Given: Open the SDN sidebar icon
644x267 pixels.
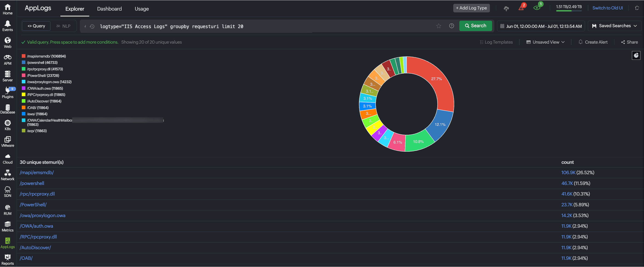Looking at the screenshot, I should pyautogui.click(x=8, y=192).
